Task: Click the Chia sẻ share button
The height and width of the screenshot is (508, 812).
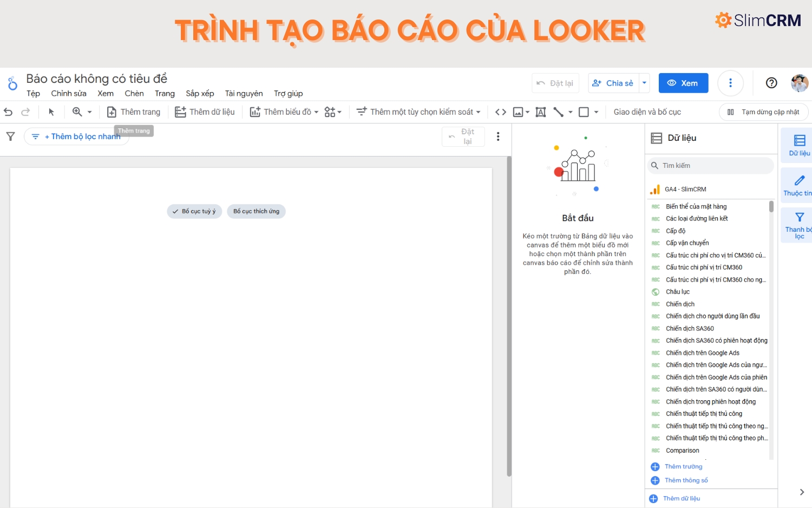Action: [613, 83]
